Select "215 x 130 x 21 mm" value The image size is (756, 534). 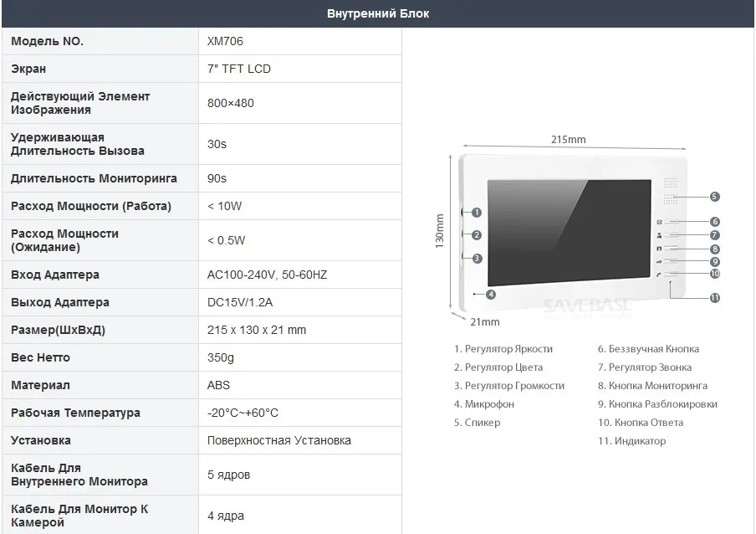click(257, 330)
